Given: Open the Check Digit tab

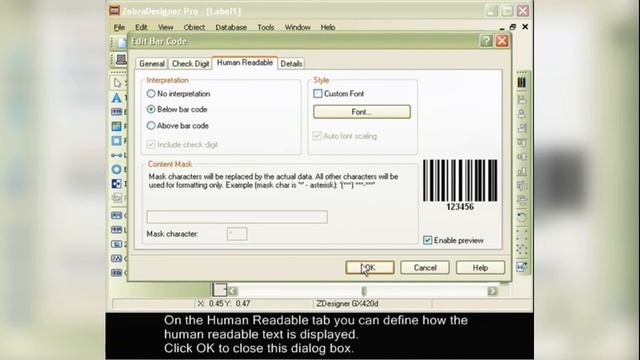Looking at the screenshot, I should [190, 63].
